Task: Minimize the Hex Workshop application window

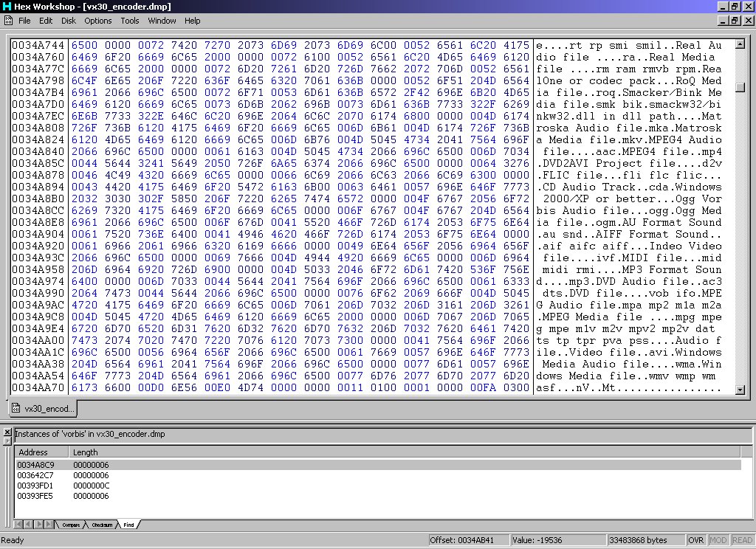Action: 723,6
